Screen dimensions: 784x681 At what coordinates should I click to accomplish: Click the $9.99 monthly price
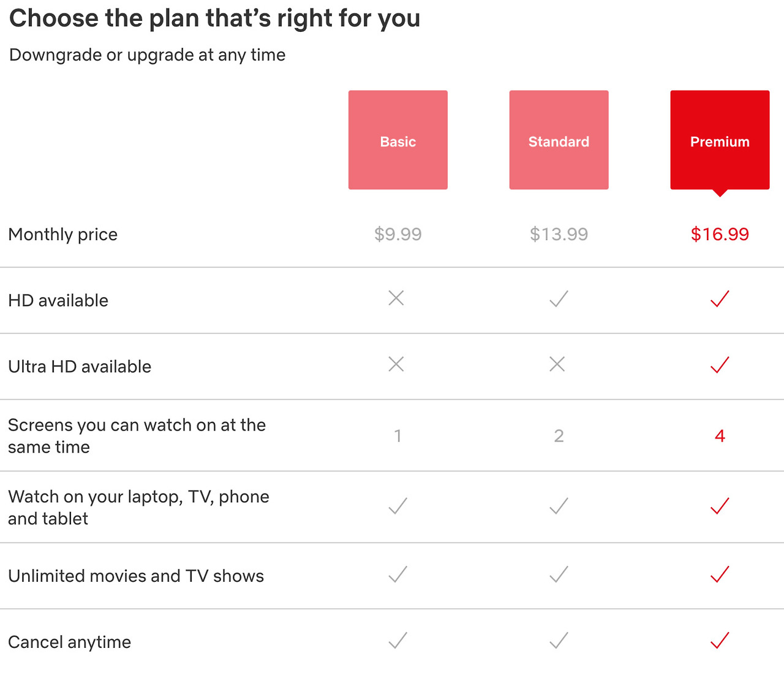(398, 234)
